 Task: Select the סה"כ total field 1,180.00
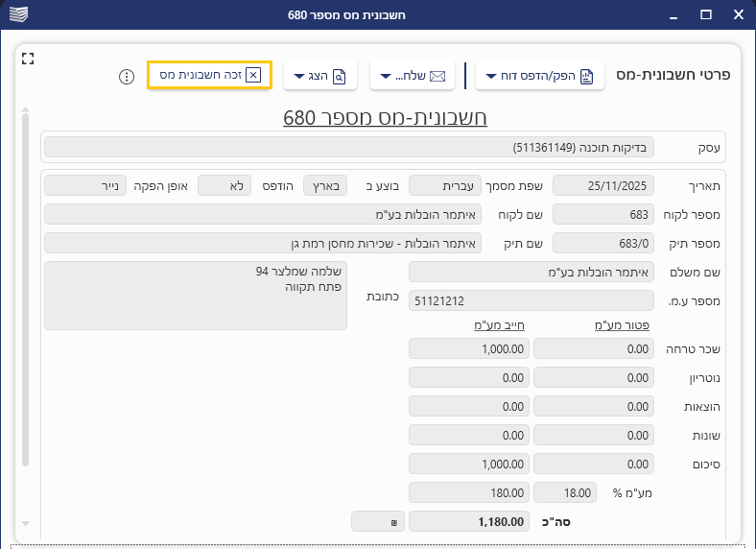click(x=468, y=521)
